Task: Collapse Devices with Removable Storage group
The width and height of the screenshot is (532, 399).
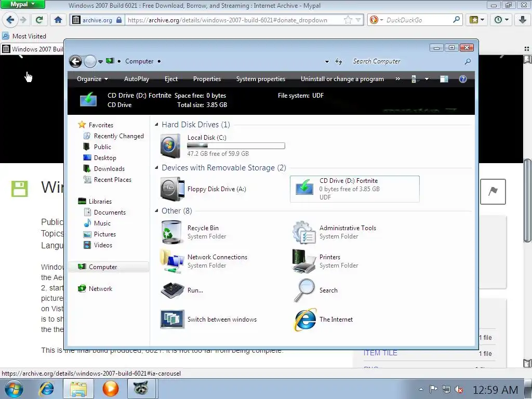Action: [x=156, y=168]
